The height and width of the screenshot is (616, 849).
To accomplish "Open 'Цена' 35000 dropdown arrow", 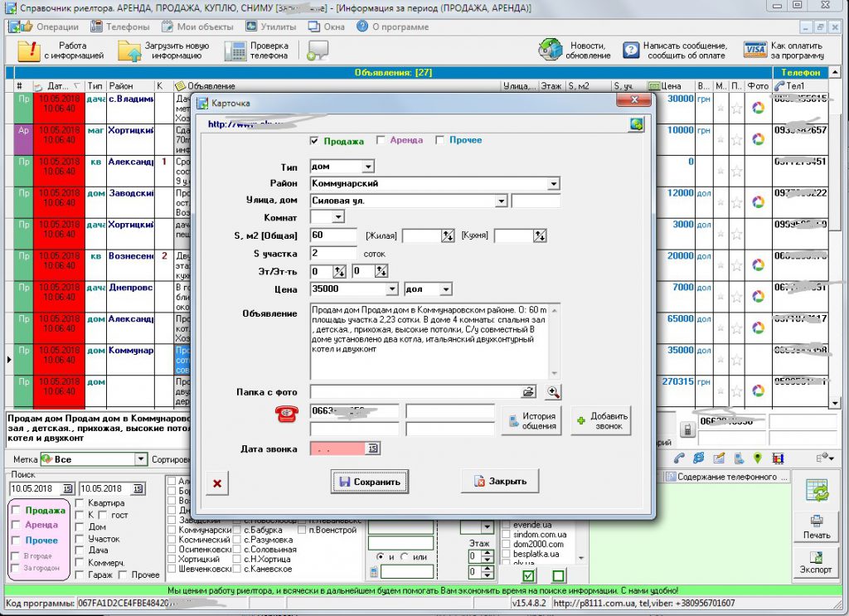I will click(392, 289).
